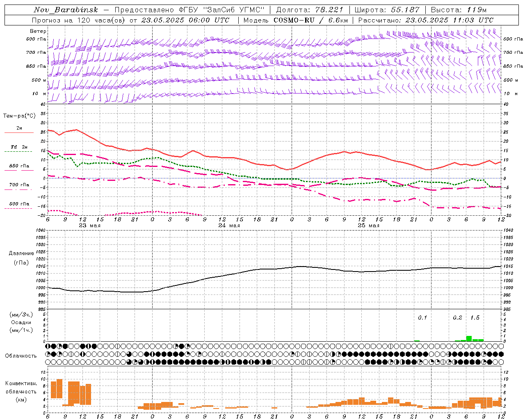This screenshot has height=420, width=525.
Task: Click the Td 2м dew point legend entry
Action: pyautogui.click(x=19, y=147)
